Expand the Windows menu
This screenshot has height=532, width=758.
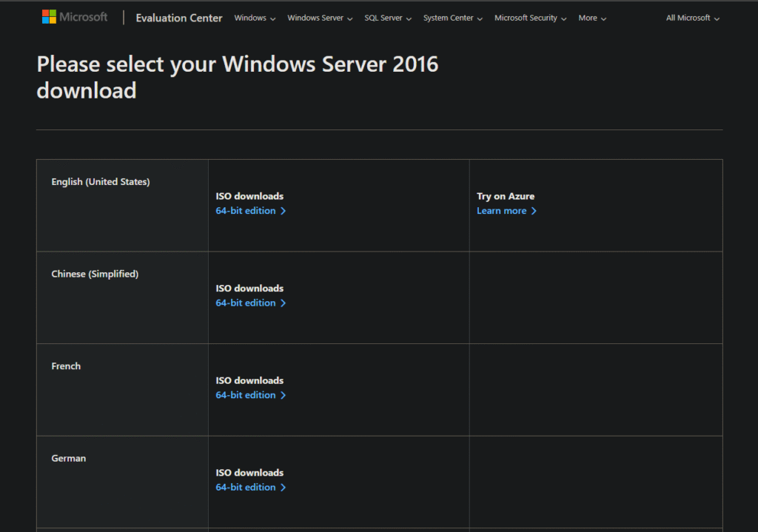point(255,18)
